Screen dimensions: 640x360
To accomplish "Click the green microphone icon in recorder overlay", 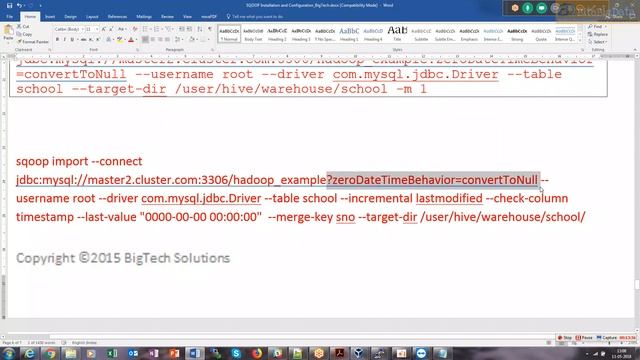I will click(527, 8).
